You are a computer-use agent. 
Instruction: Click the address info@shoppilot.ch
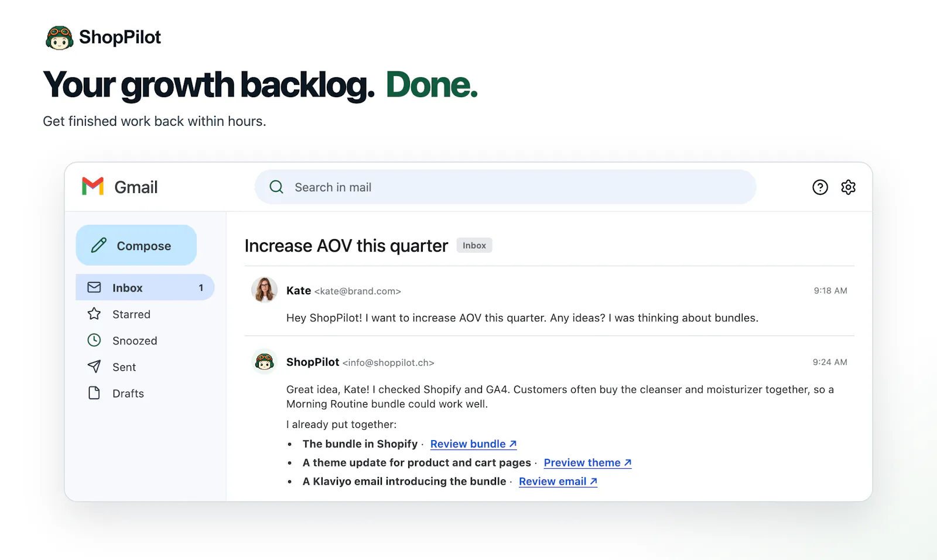(x=388, y=362)
